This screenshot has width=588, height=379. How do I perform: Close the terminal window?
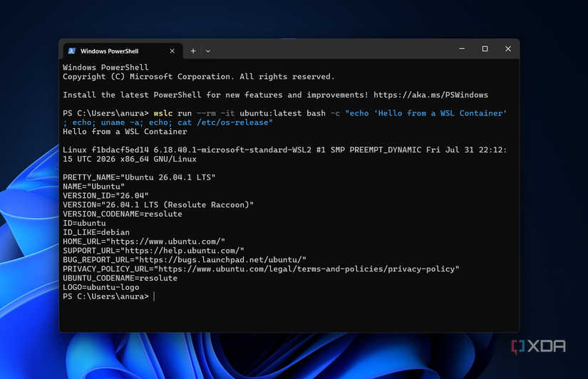(x=507, y=48)
